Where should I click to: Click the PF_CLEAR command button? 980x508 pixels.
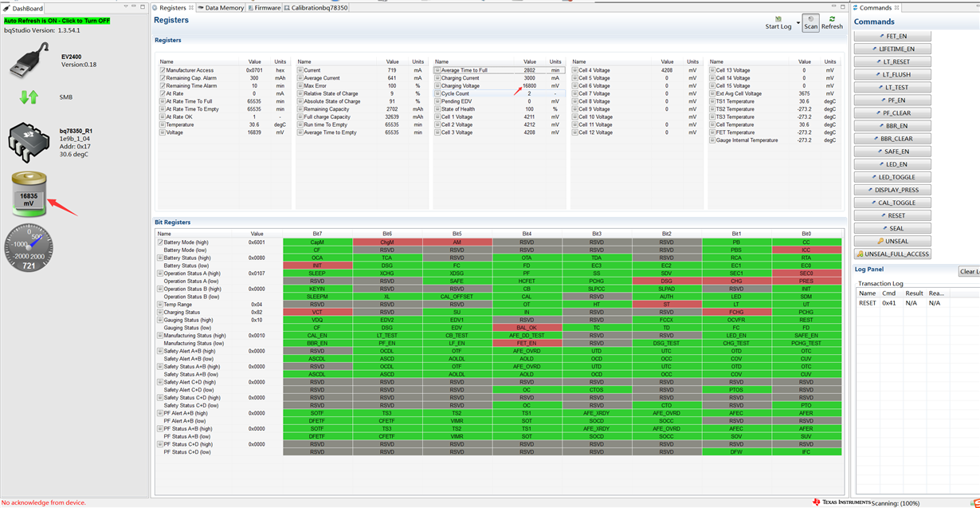pyautogui.click(x=893, y=113)
